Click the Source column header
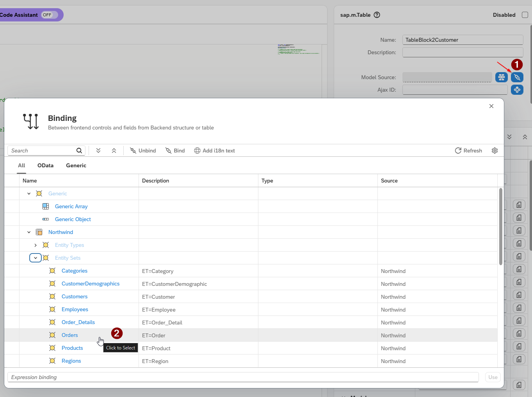This screenshot has height=397, width=532. click(438, 181)
